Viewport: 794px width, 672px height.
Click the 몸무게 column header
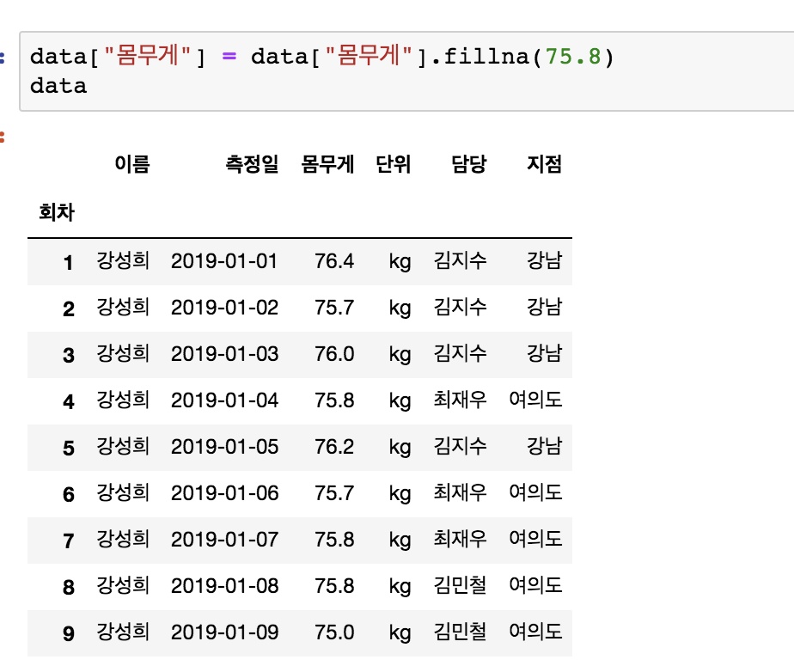click(x=327, y=165)
